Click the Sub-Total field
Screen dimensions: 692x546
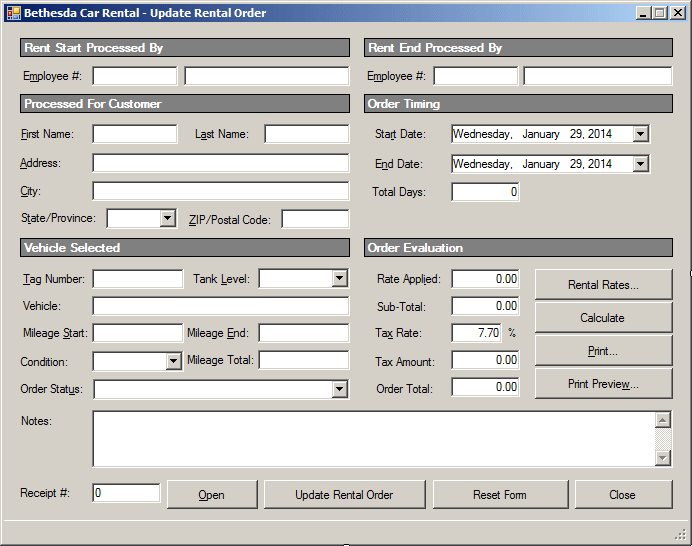pos(485,306)
